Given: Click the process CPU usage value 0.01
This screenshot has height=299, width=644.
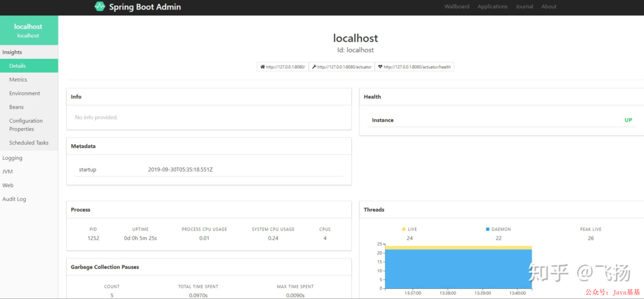Looking at the screenshot, I should [x=204, y=238].
